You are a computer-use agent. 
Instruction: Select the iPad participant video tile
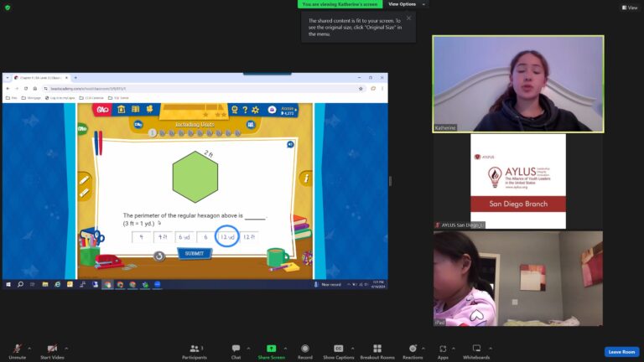518,278
